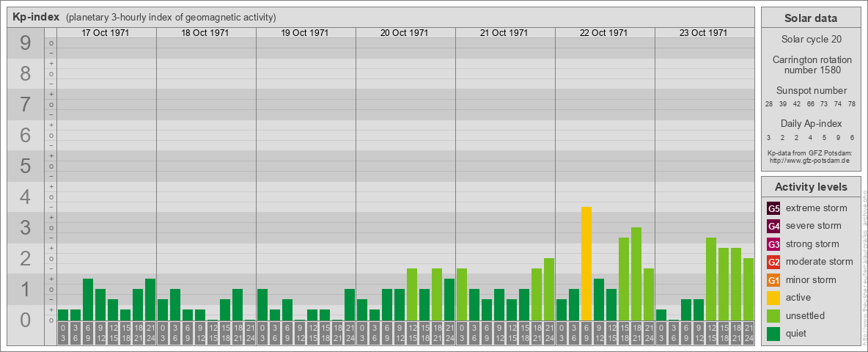Click the 'unsettled' legend label
This screenshot has height=352, width=868.
click(806, 316)
